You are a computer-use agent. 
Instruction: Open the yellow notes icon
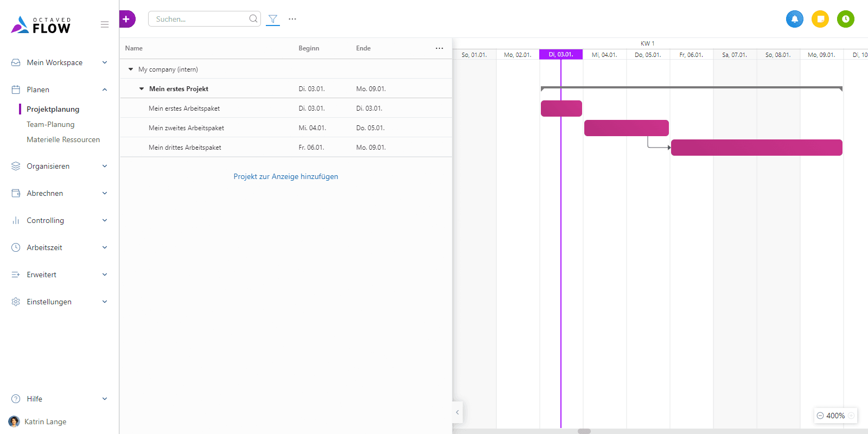coord(820,19)
